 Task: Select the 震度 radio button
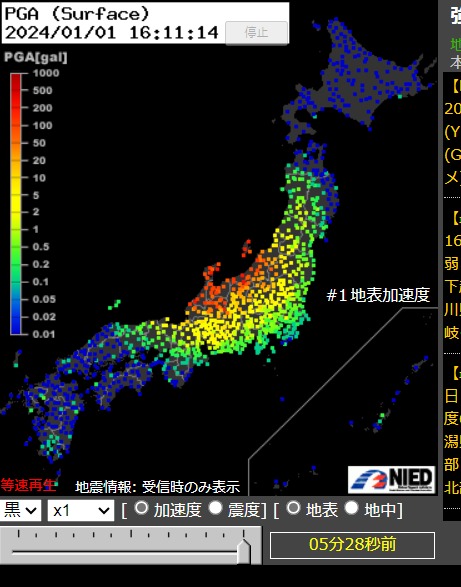point(215,508)
